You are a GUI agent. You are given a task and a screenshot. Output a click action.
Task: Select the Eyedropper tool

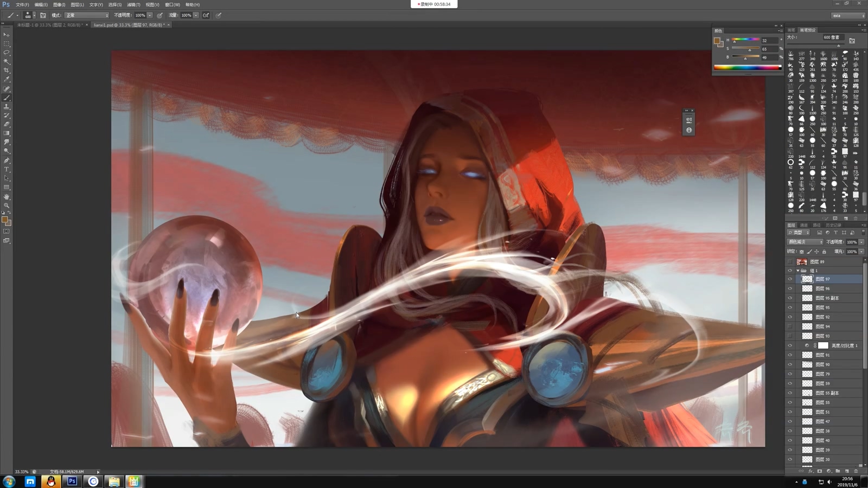[x=7, y=79]
